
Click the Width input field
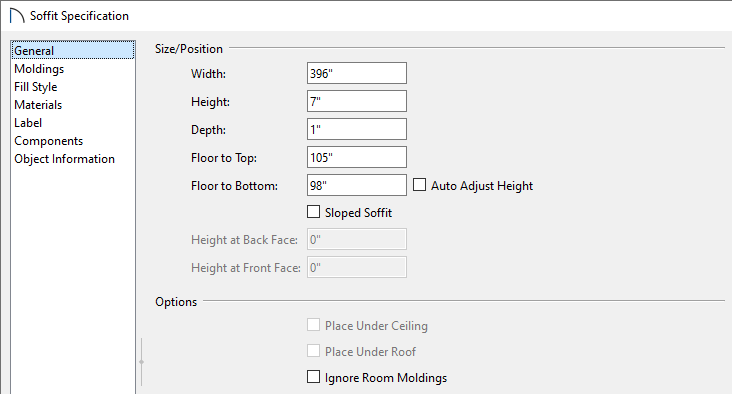click(x=357, y=73)
